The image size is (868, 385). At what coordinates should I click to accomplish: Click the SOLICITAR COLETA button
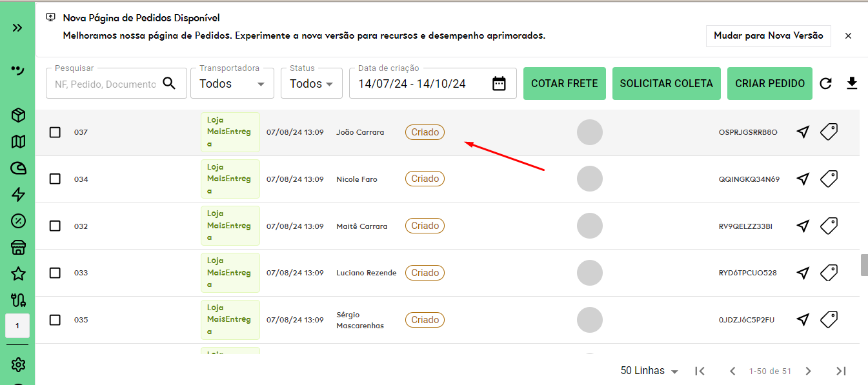coord(667,83)
